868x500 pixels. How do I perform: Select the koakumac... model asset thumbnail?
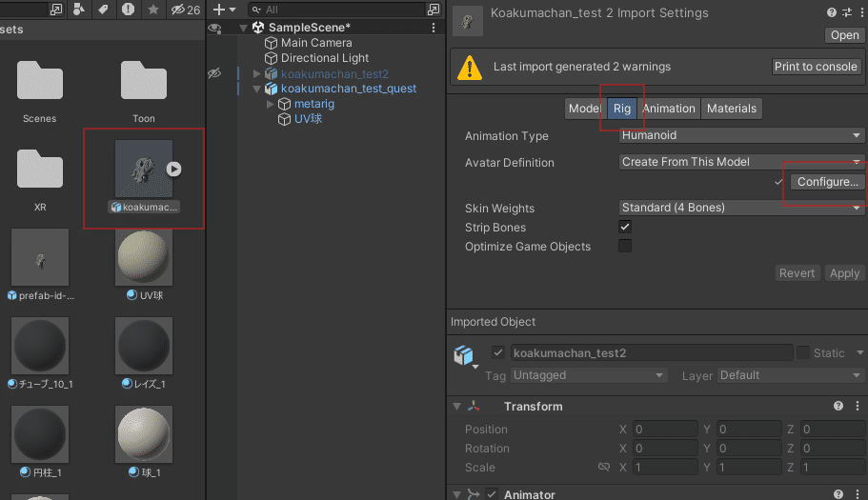tap(143, 169)
